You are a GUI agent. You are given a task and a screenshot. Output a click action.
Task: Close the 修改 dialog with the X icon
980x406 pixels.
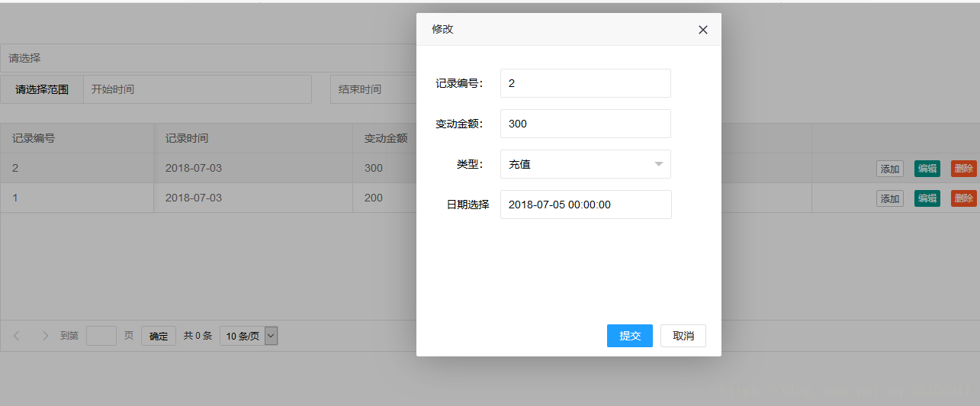coord(703,30)
